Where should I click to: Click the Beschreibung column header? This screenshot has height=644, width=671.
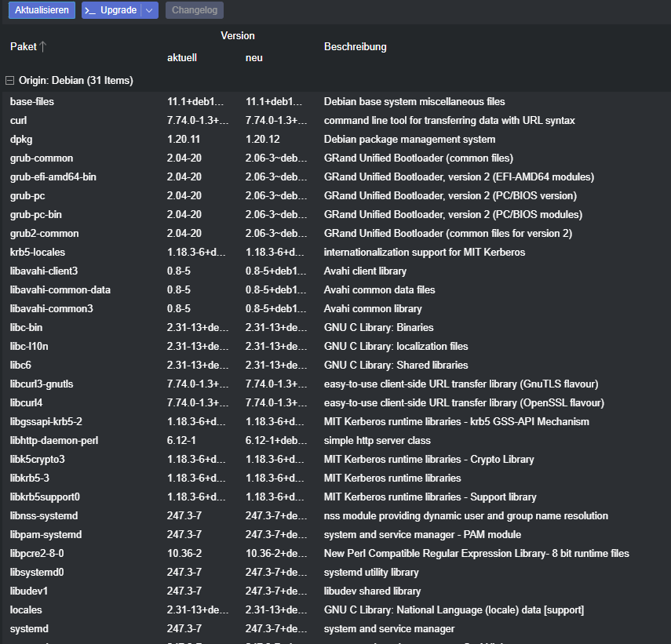tap(356, 46)
